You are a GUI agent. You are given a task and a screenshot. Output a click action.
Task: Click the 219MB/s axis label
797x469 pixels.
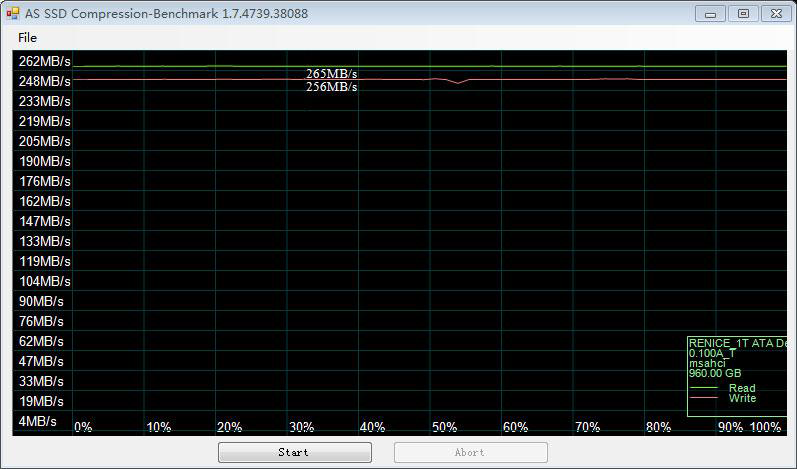pos(45,121)
